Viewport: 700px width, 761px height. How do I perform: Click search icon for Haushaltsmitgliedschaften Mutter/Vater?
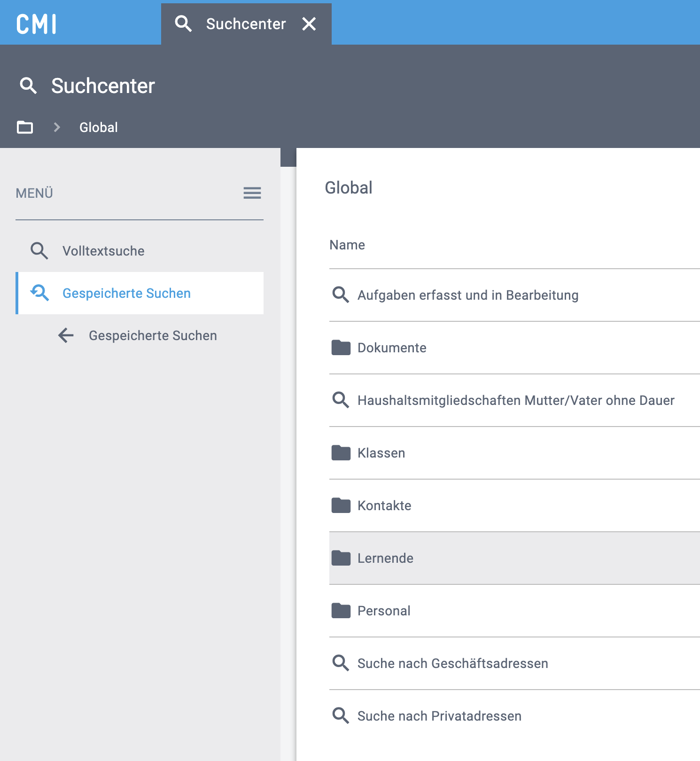341,400
